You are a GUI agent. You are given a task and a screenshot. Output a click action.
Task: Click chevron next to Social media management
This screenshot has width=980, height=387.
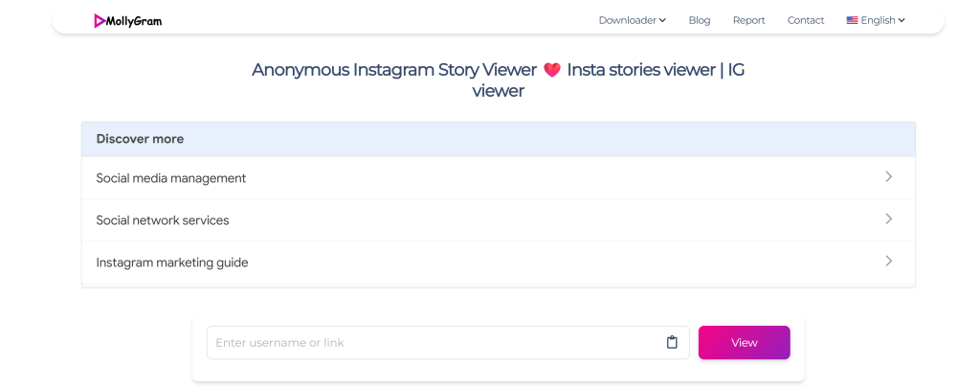click(889, 177)
